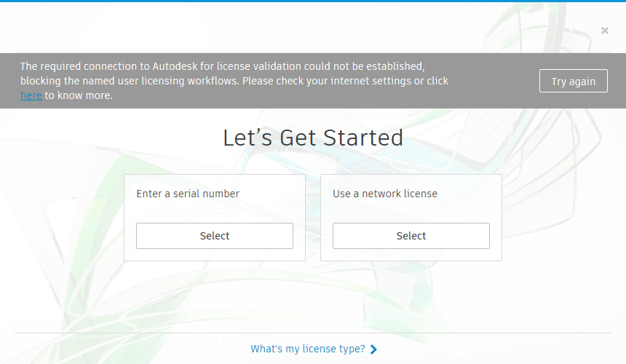
Task: Click the 'Enter a serial number' label
Action: coord(188,194)
